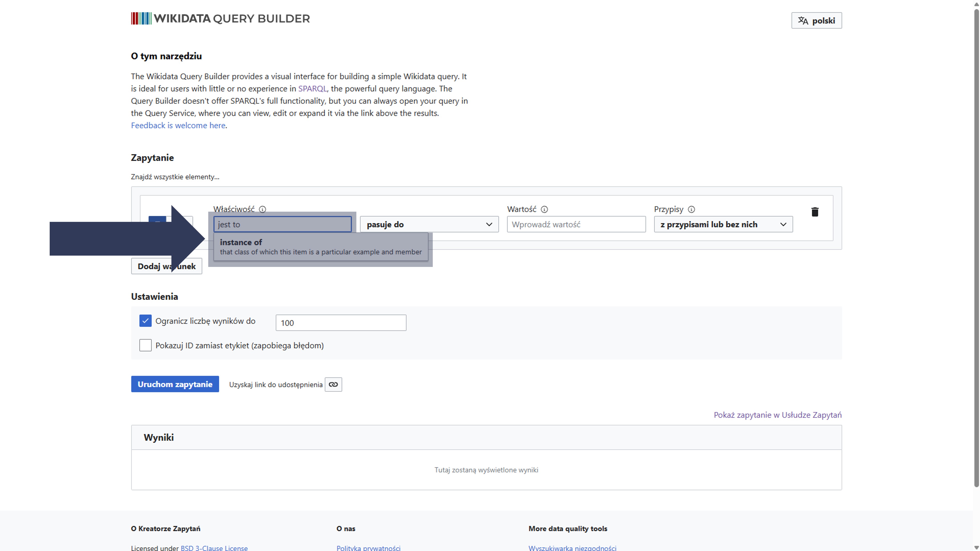Click info icon next to Właściwość
Viewport: 980px width, 551px height.
coord(263,209)
